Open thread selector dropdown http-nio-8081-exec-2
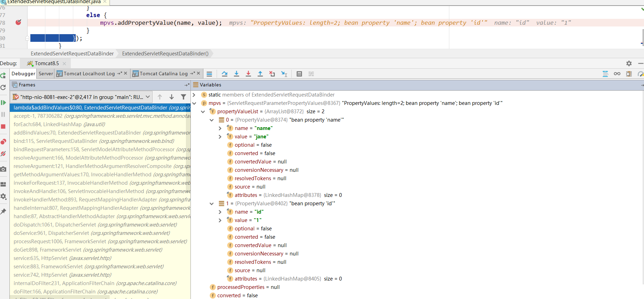The width and height of the screenshot is (644, 299). (81, 97)
